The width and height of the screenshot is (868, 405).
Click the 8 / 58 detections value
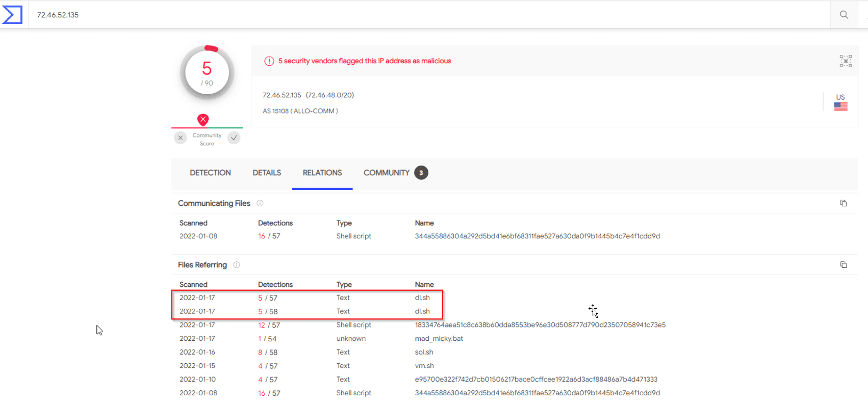268,353
